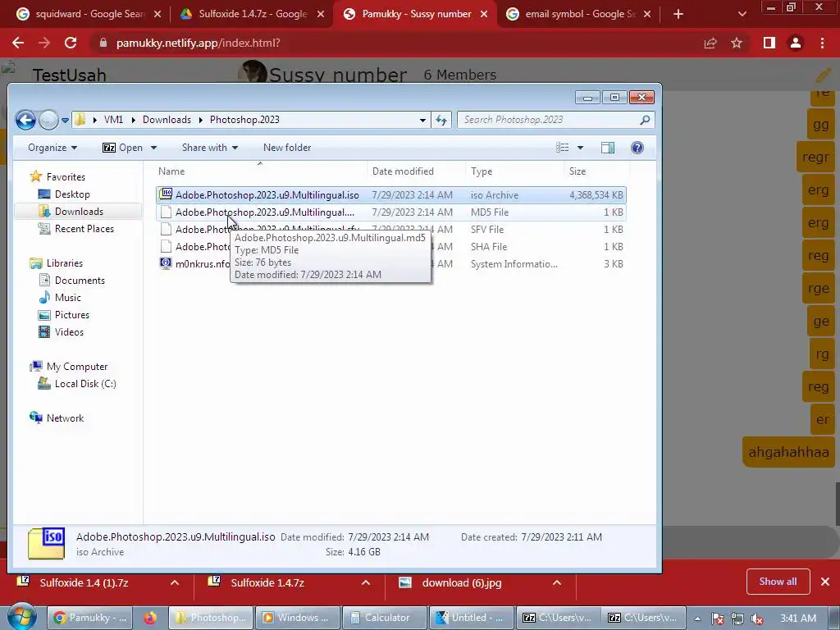This screenshot has width=840, height=630.
Task: Open a new Chrome tab
Action: point(678,15)
